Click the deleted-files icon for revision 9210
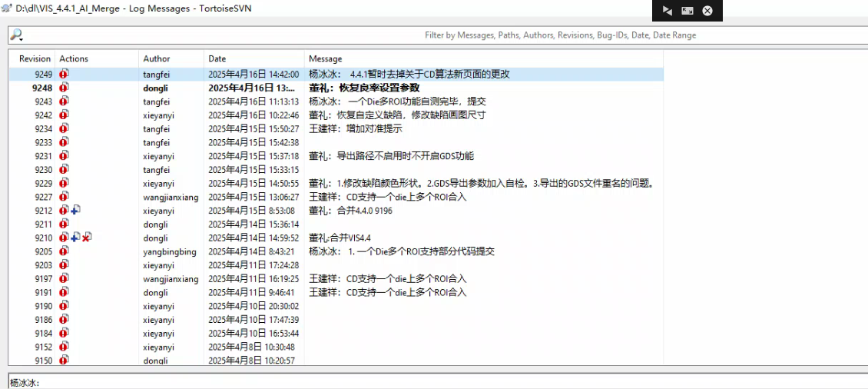This screenshot has height=389, width=868. coord(86,238)
